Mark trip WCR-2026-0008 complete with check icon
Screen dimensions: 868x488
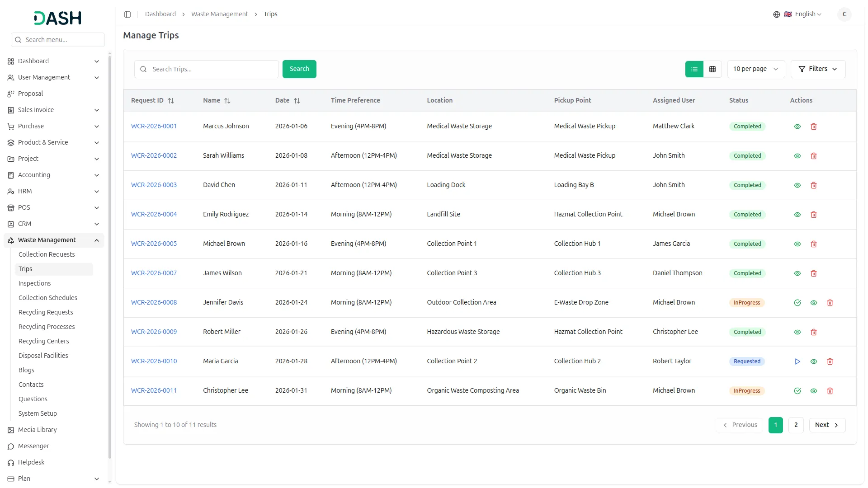point(797,303)
